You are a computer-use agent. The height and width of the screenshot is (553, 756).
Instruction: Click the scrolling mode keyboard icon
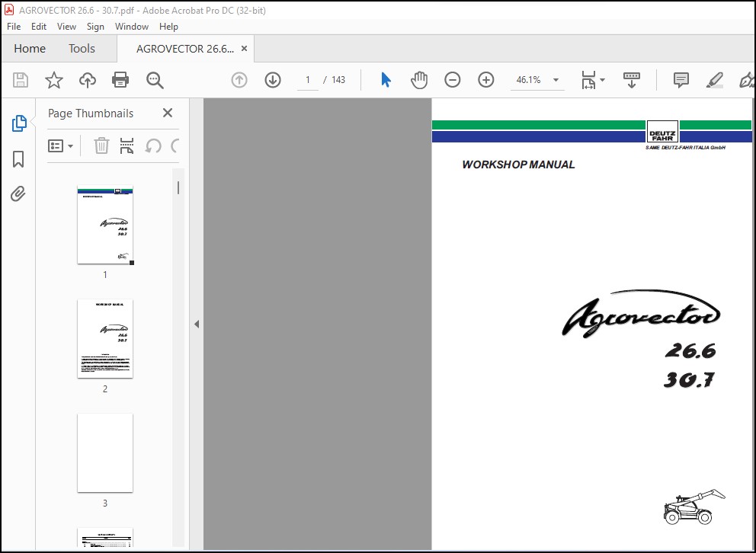pyautogui.click(x=632, y=80)
